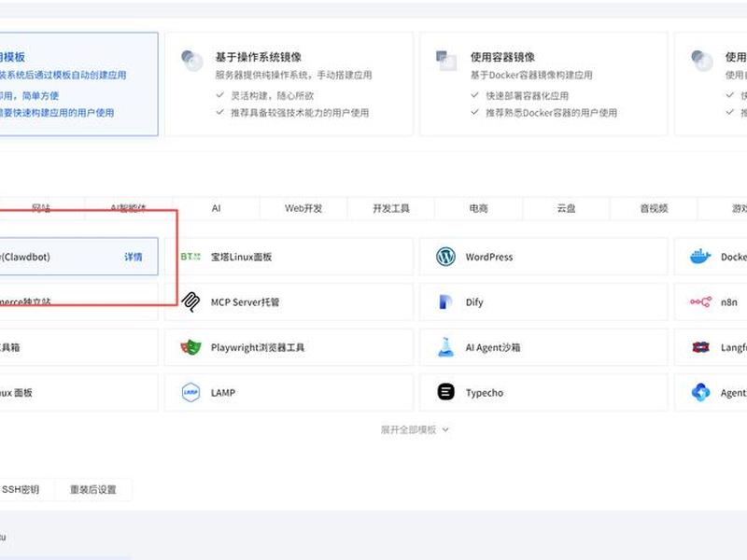Choose the 使用容器镜像 option card
The width and height of the screenshot is (747, 560).
tap(543, 84)
